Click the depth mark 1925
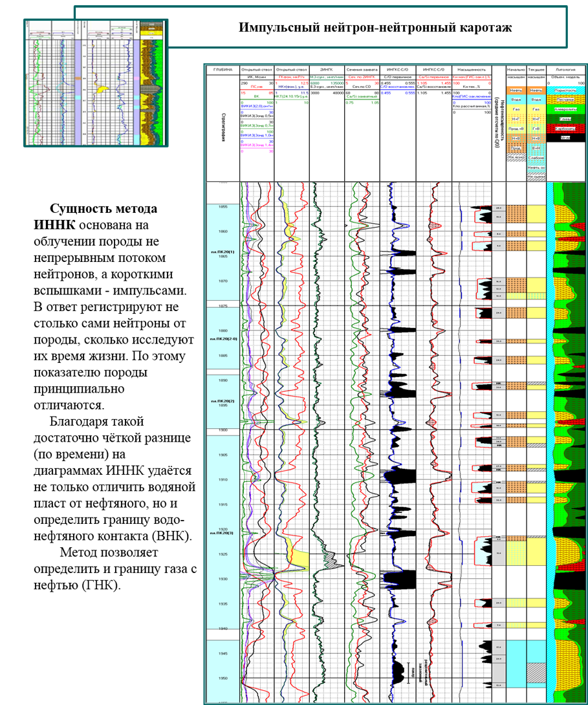 223,554
